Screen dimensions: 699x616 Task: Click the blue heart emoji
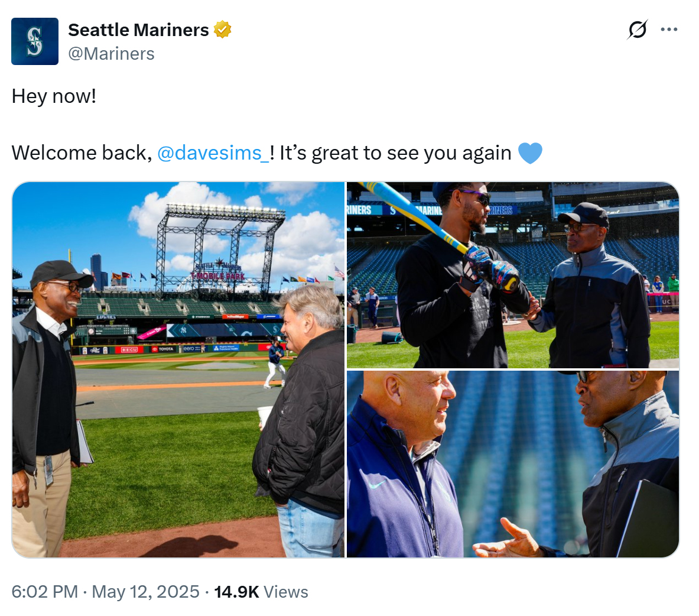point(530,153)
